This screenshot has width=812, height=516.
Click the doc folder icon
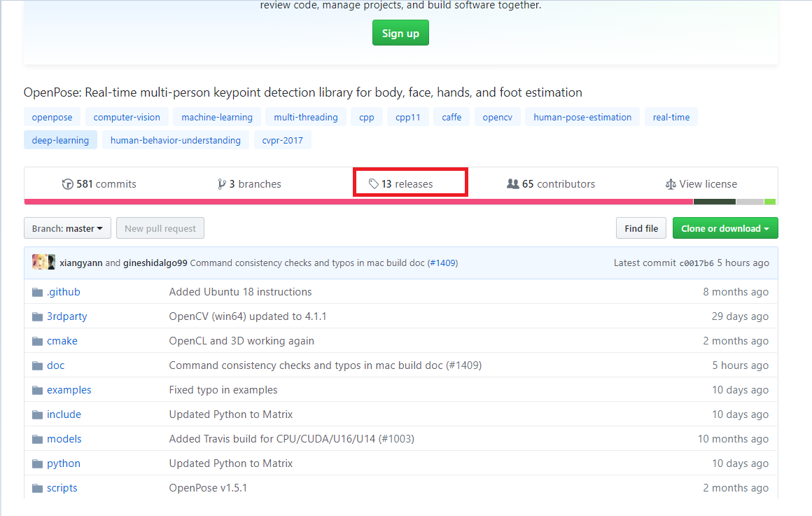coord(37,365)
